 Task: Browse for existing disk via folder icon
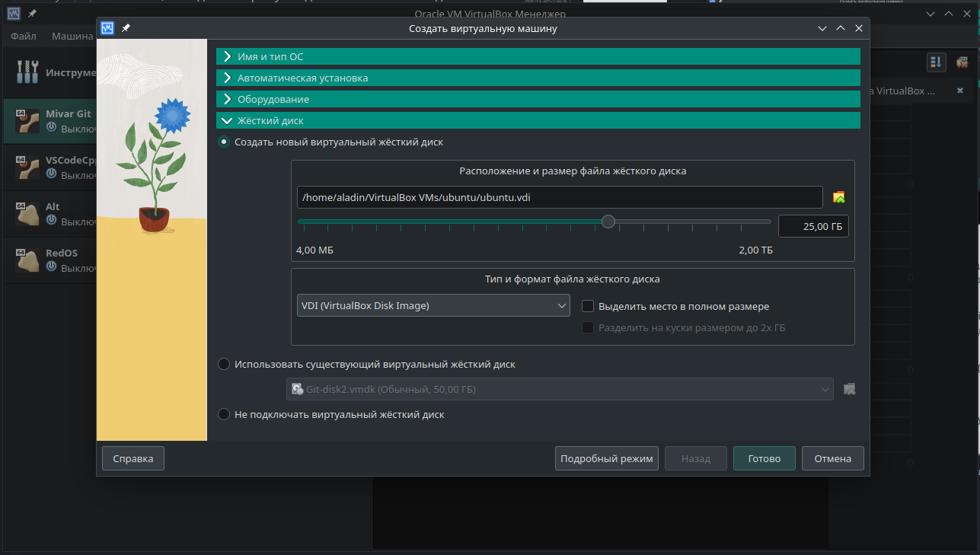pos(850,389)
